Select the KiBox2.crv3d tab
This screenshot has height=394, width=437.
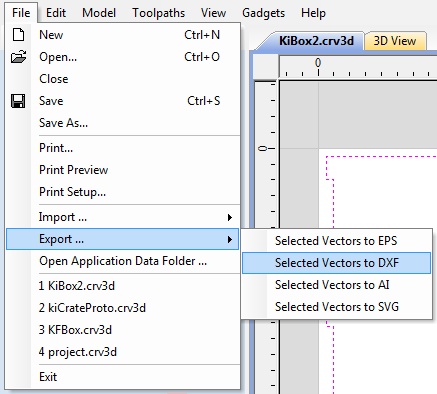click(316, 41)
